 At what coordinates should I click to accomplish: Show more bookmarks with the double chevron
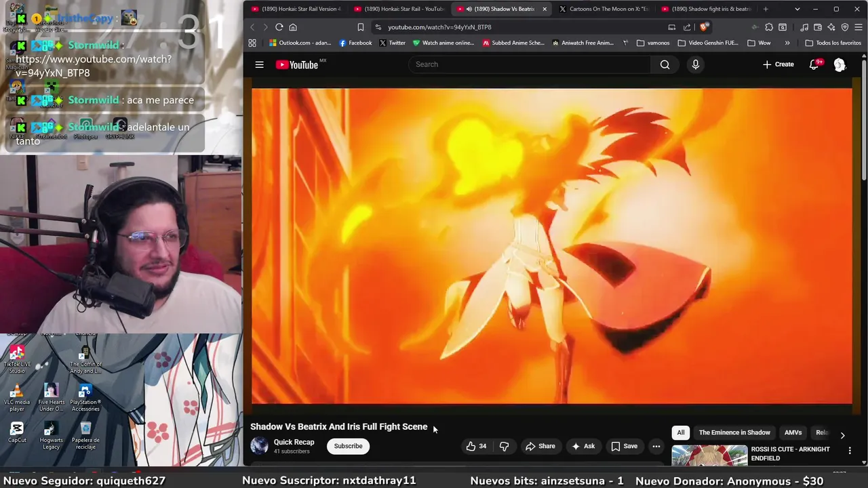point(787,43)
